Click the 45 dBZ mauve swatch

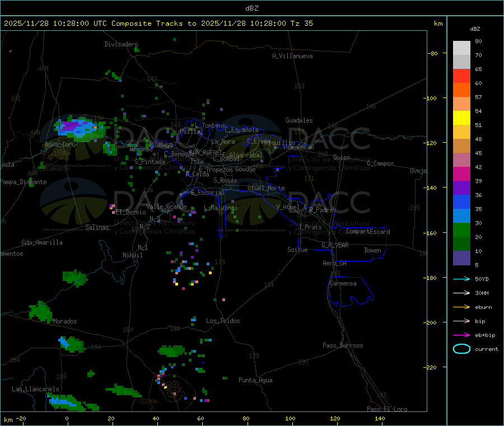click(461, 160)
